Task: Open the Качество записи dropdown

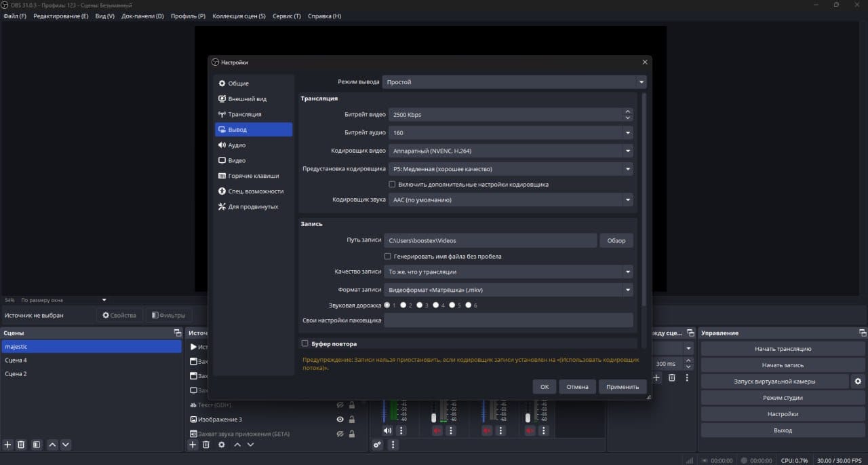Action: tap(509, 272)
